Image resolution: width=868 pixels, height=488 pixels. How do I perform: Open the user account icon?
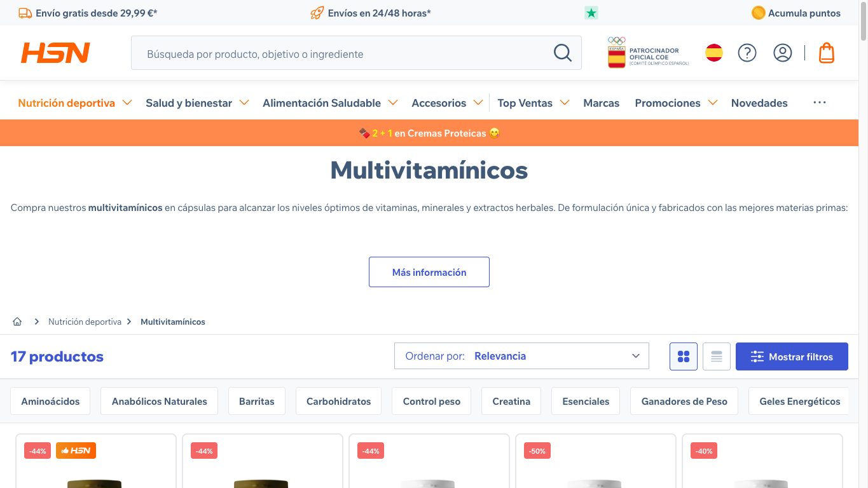(783, 53)
